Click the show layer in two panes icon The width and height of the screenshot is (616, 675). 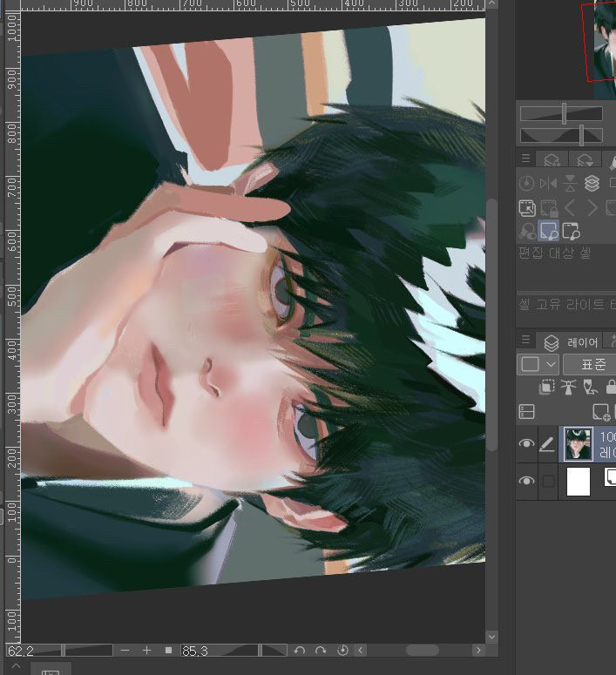click(x=526, y=412)
